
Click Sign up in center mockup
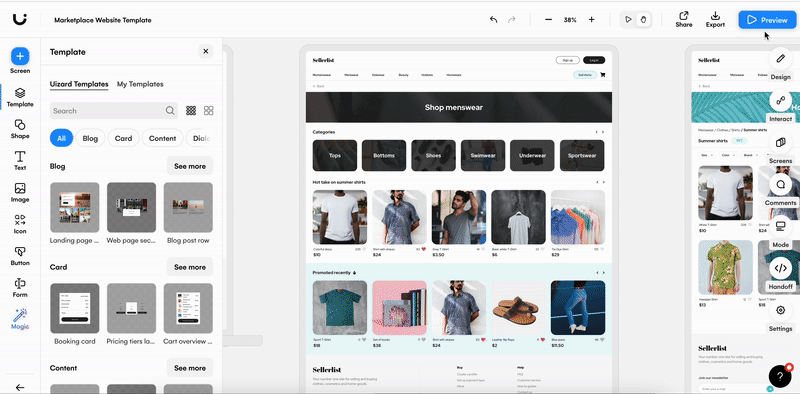[567, 60]
